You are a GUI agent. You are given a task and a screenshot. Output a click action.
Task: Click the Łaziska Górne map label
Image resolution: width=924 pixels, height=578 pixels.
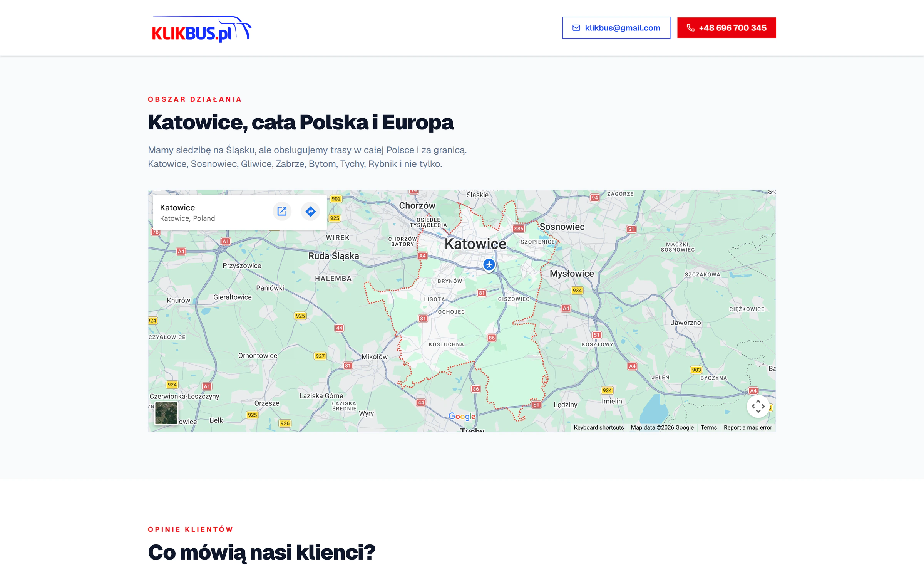[x=321, y=396]
